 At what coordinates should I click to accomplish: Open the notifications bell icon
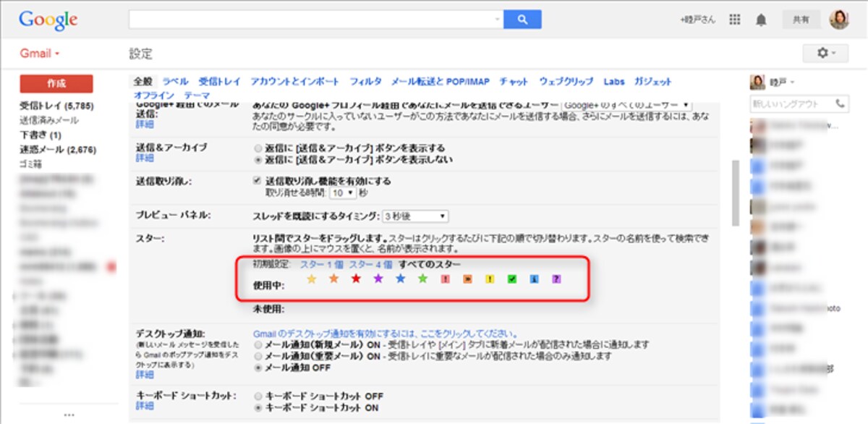(x=761, y=20)
